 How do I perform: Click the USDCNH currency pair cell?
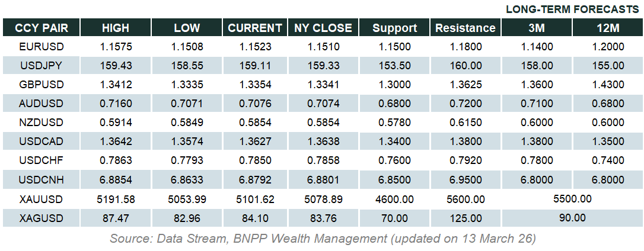(41, 180)
